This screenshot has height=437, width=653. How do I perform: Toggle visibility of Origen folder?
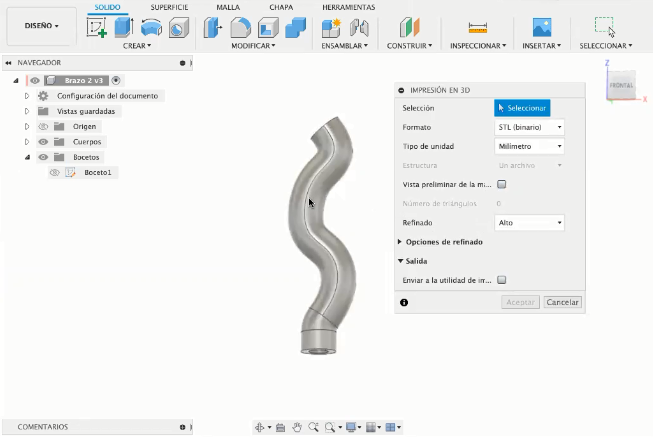pos(43,126)
